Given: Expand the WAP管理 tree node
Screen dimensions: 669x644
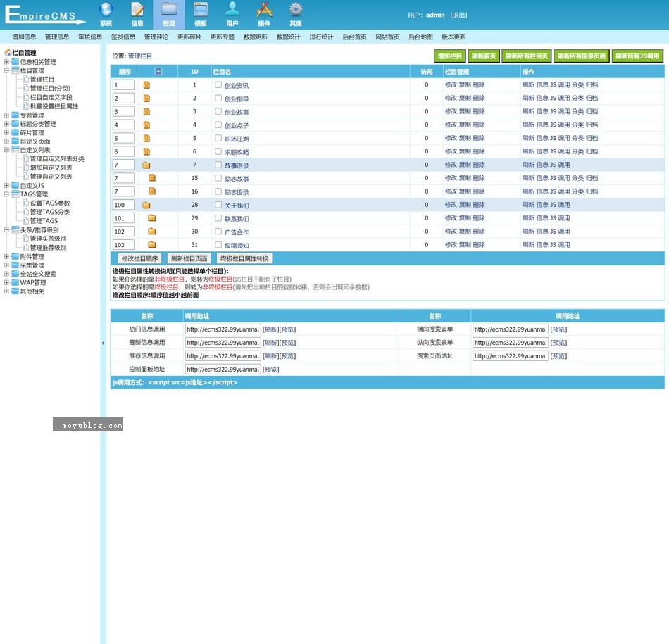Looking at the screenshot, I should coord(6,283).
